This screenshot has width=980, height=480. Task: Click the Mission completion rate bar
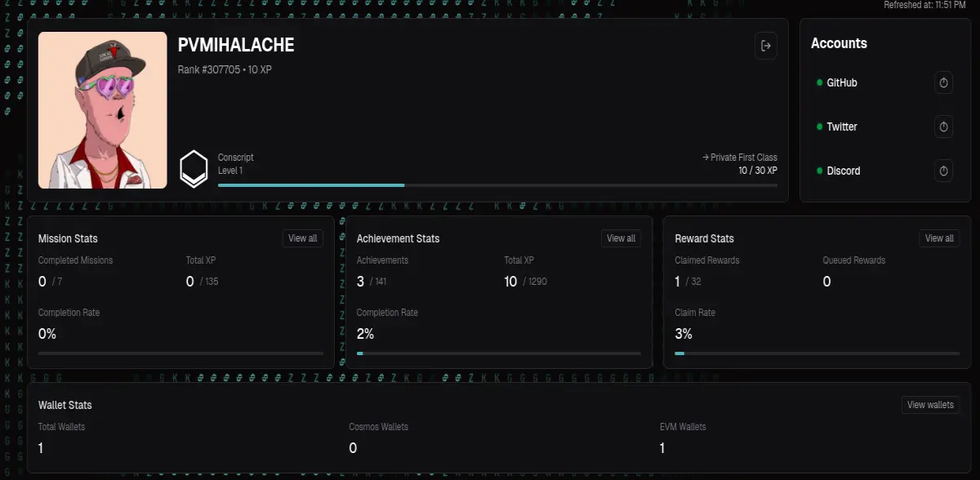(180, 353)
